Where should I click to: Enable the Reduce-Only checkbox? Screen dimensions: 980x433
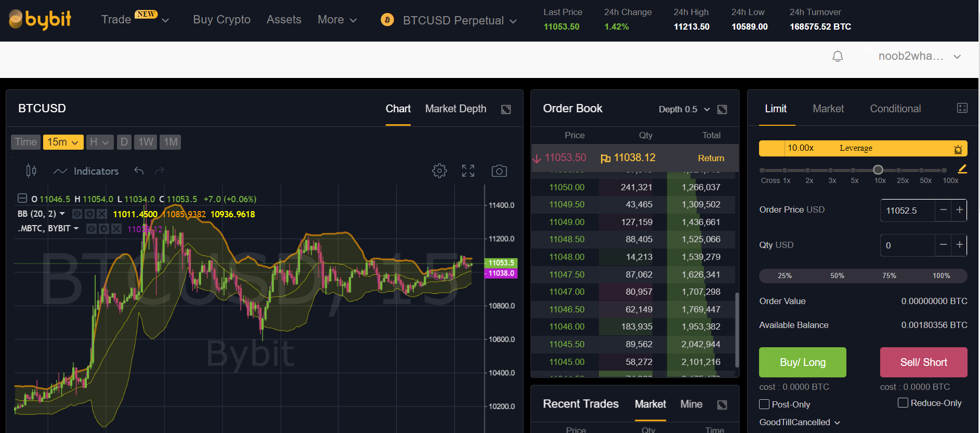click(x=903, y=402)
